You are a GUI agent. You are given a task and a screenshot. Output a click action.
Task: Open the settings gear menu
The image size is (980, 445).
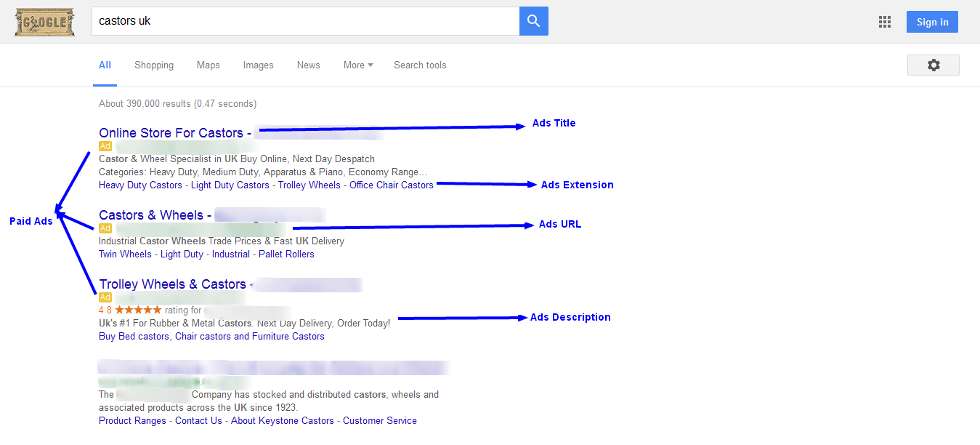tap(934, 65)
